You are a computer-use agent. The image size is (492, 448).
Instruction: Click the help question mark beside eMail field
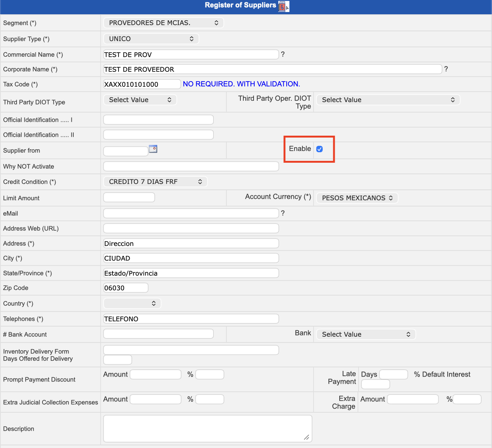[x=283, y=213]
